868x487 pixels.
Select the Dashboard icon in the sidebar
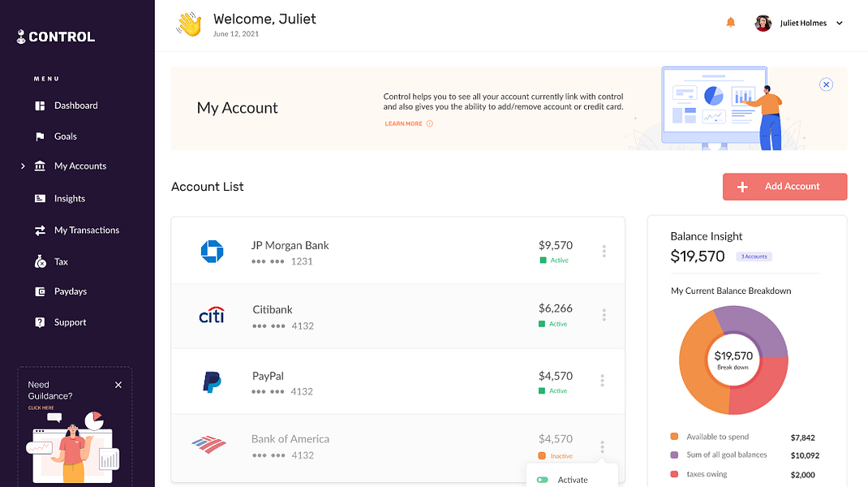[x=40, y=105]
